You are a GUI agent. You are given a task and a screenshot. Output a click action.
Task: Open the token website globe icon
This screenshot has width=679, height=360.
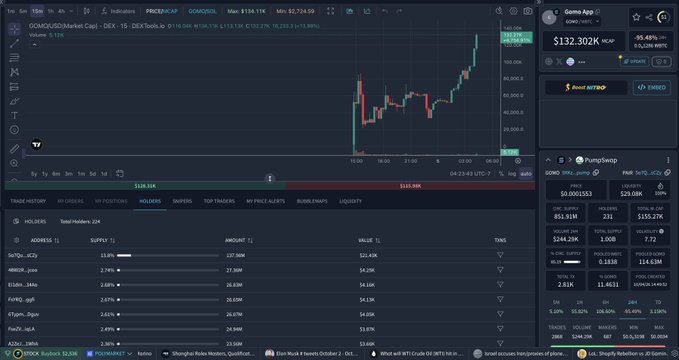[x=549, y=62]
